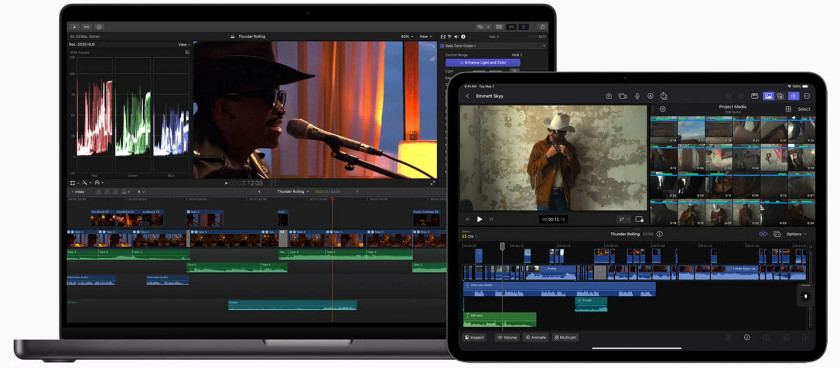Skip to next edit in iPad viewer
840x368 pixels.
(x=491, y=219)
